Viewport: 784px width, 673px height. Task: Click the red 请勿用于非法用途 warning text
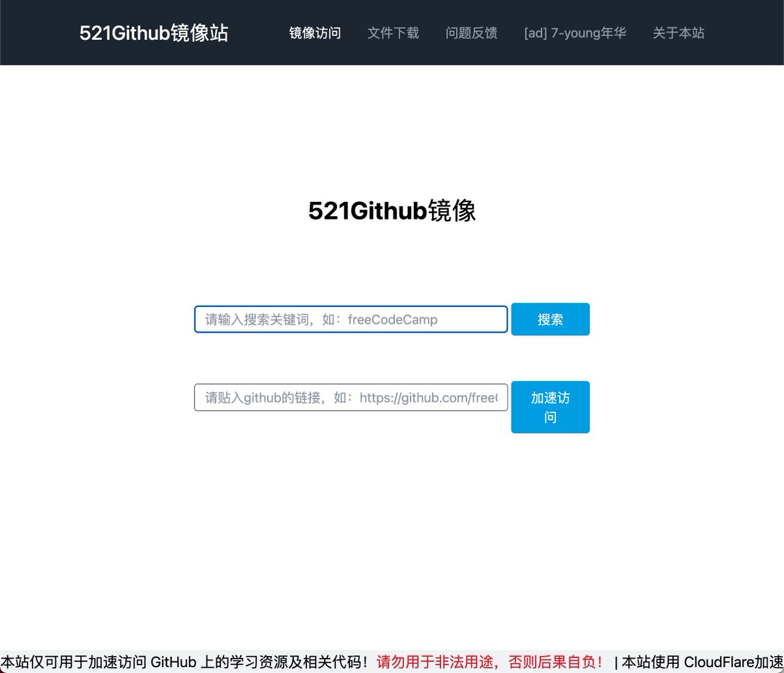pyautogui.click(x=490, y=662)
